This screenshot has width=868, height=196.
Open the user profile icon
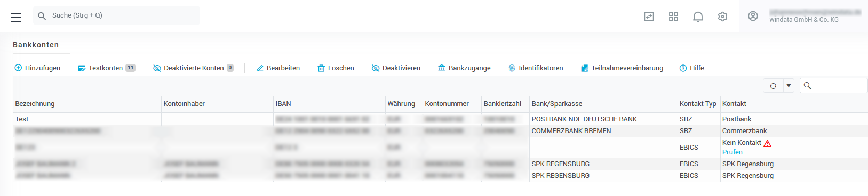click(753, 16)
